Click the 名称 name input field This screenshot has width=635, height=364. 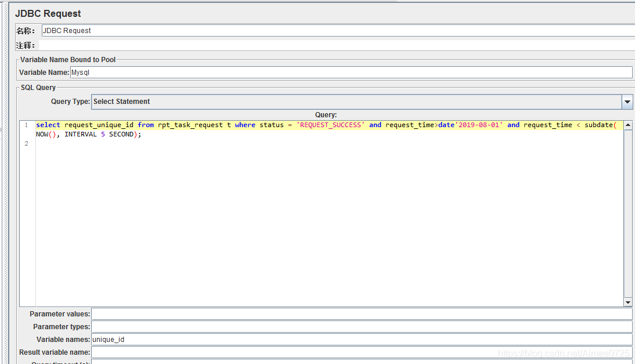pyautogui.click(x=338, y=30)
